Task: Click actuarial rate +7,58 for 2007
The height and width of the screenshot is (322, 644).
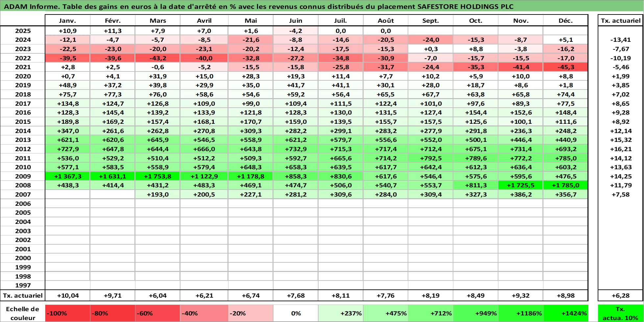Action: pyautogui.click(x=620, y=194)
